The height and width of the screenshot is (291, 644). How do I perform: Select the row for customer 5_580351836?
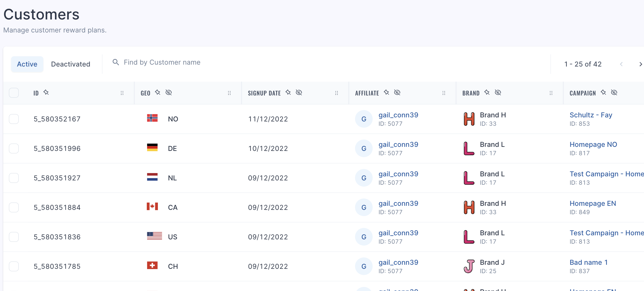point(14,237)
